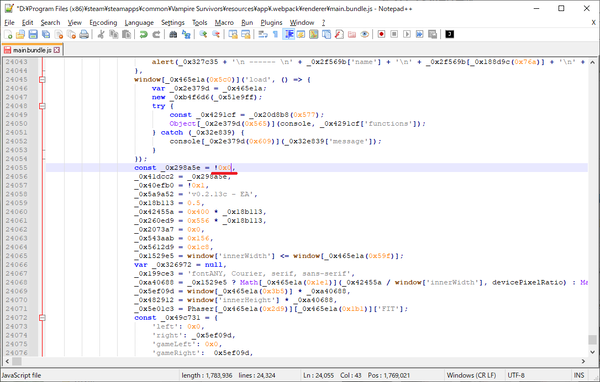This screenshot has height=382, width=600.
Task: Click the Windows (CR LF) status bar field
Action: pyautogui.click(x=471, y=375)
